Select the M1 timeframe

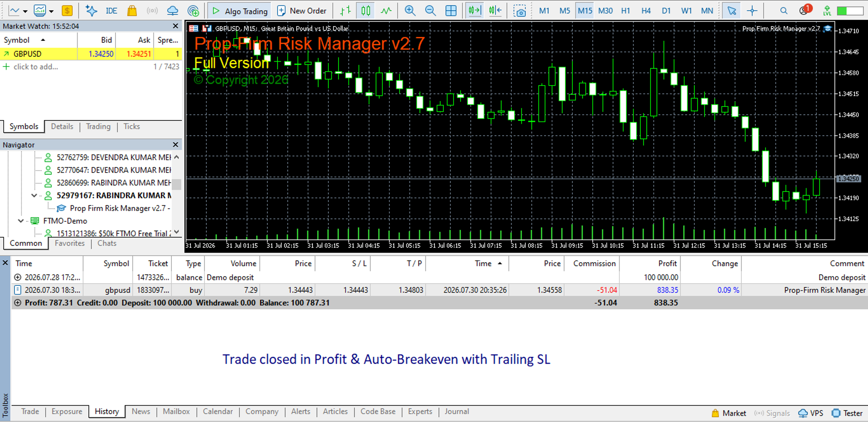544,11
